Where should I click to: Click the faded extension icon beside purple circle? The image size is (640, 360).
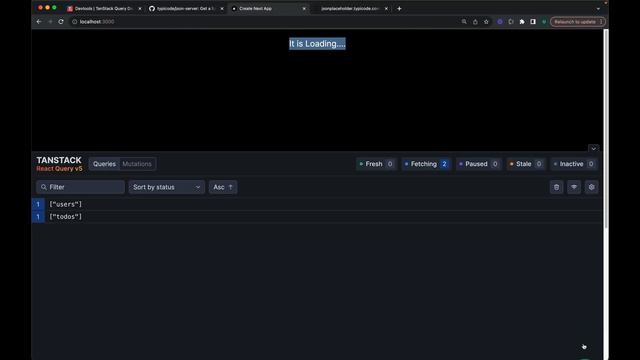pos(511,22)
